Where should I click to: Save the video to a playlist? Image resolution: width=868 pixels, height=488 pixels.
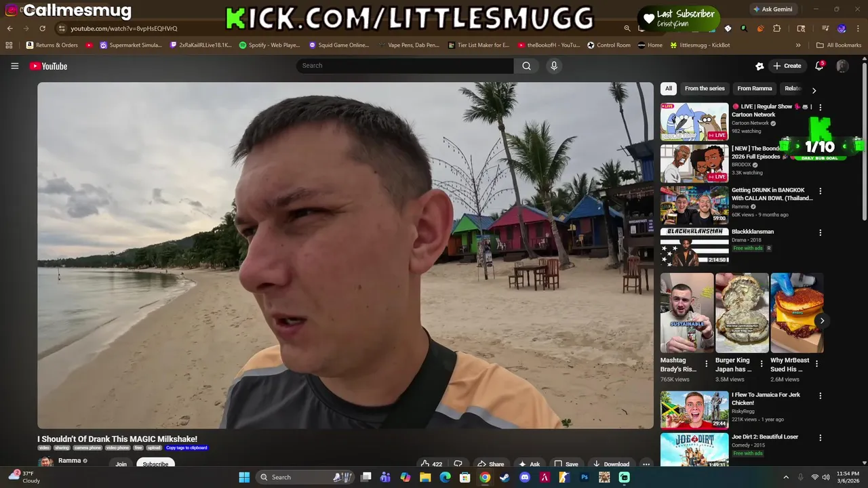point(566,464)
